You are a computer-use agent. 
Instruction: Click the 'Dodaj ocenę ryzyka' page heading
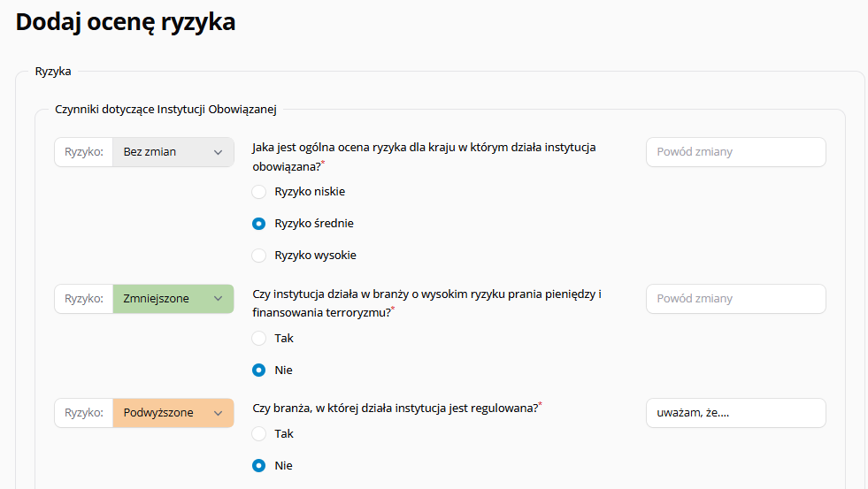coord(126,22)
